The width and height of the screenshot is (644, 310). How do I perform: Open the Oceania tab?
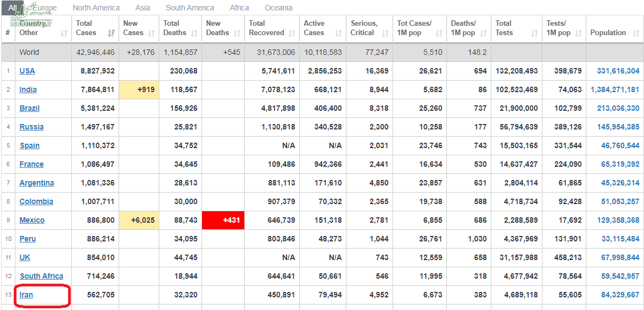pos(278,8)
